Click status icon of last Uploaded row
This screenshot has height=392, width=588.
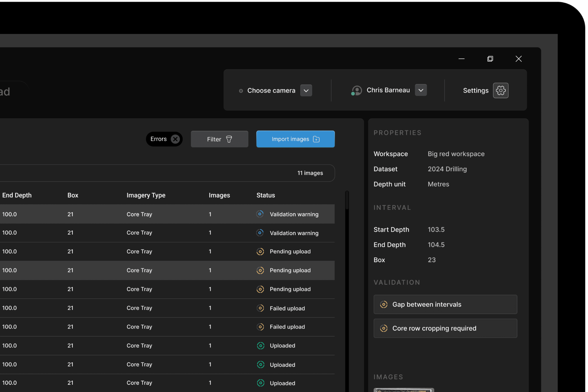(260, 383)
